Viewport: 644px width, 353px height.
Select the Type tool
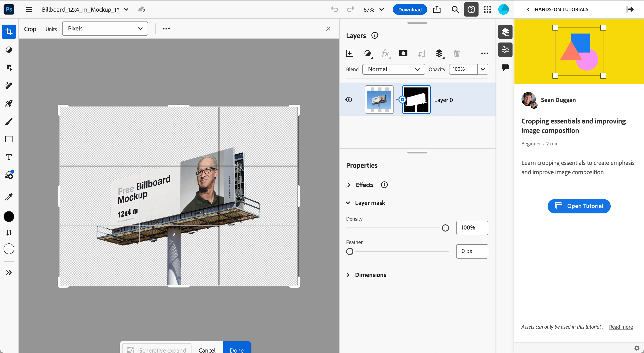(x=9, y=157)
